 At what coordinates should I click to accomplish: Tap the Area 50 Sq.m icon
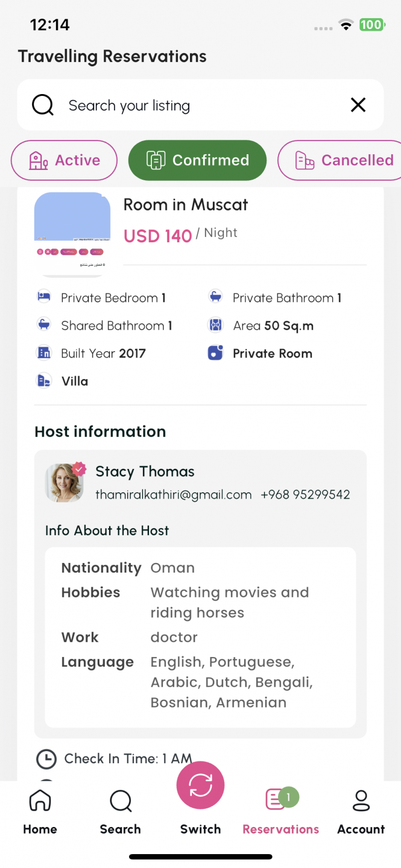coord(215,325)
